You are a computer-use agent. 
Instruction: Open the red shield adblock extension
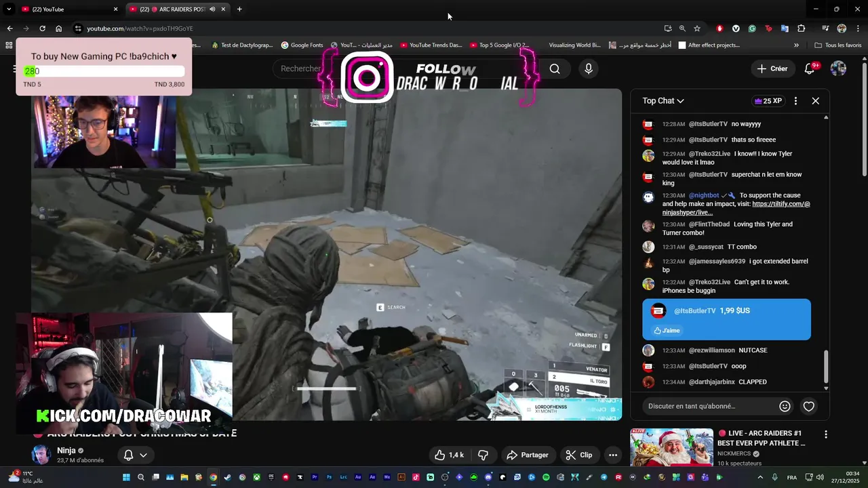pos(719,28)
